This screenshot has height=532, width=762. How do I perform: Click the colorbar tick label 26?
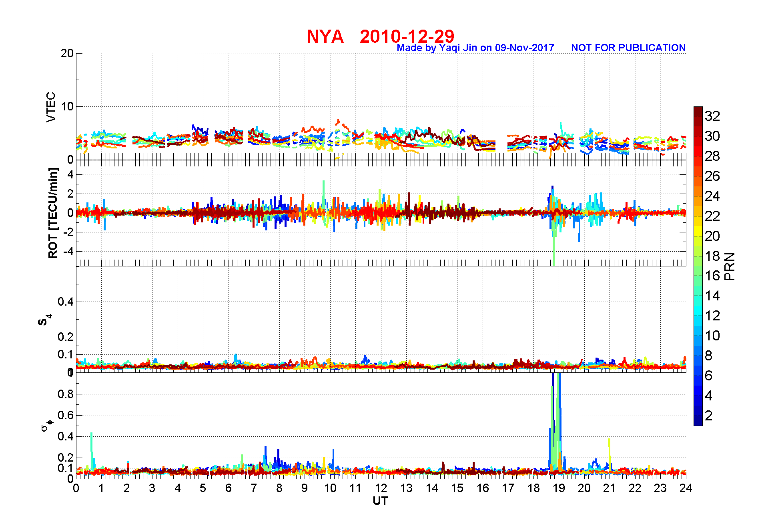(x=712, y=176)
